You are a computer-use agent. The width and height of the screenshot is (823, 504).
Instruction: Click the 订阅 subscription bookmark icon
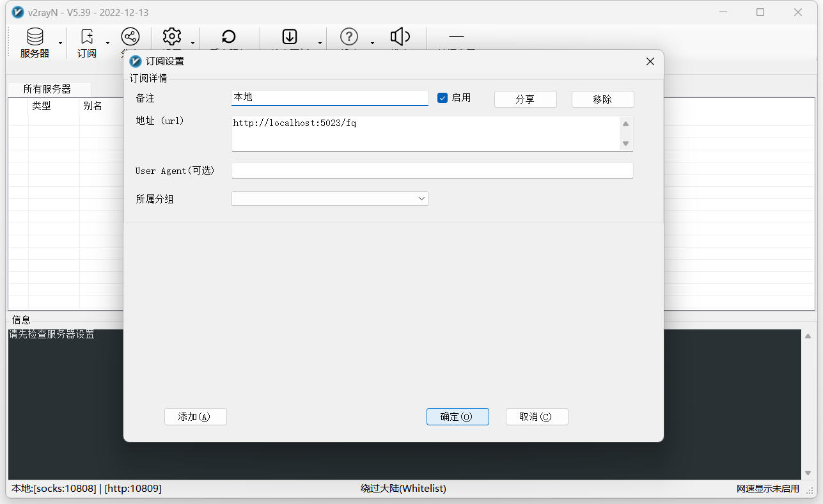pyautogui.click(x=87, y=36)
